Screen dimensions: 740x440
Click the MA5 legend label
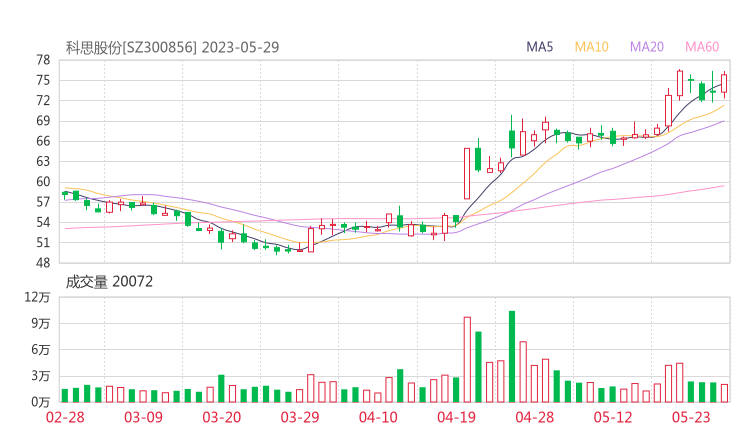pyautogui.click(x=539, y=47)
